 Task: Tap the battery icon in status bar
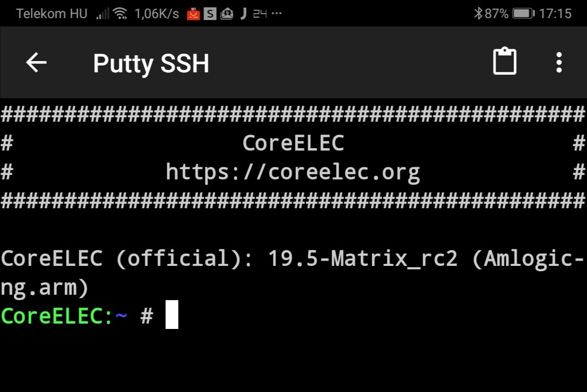pyautogui.click(x=523, y=14)
